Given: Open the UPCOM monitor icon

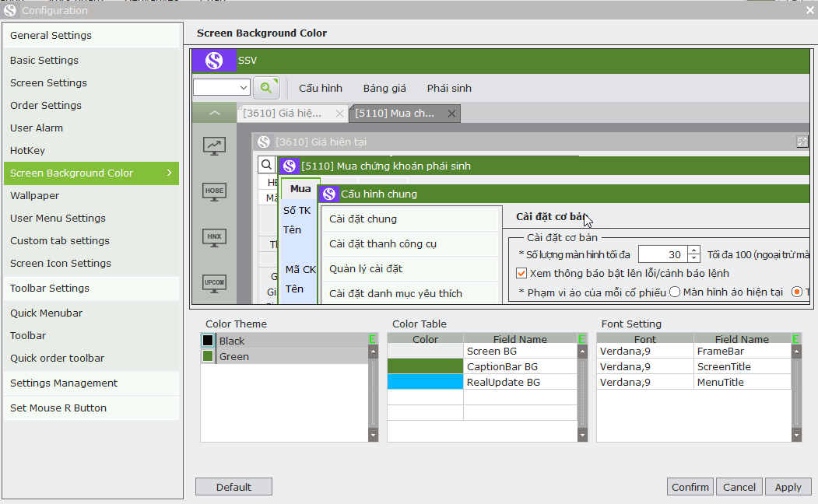Looking at the screenshot, I should (x=214, y=284).
